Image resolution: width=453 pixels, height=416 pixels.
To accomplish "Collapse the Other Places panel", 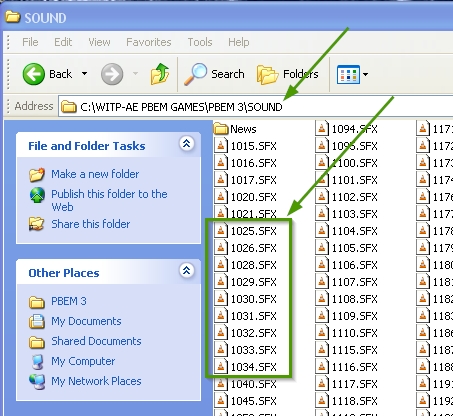I will tap(186, 270).
